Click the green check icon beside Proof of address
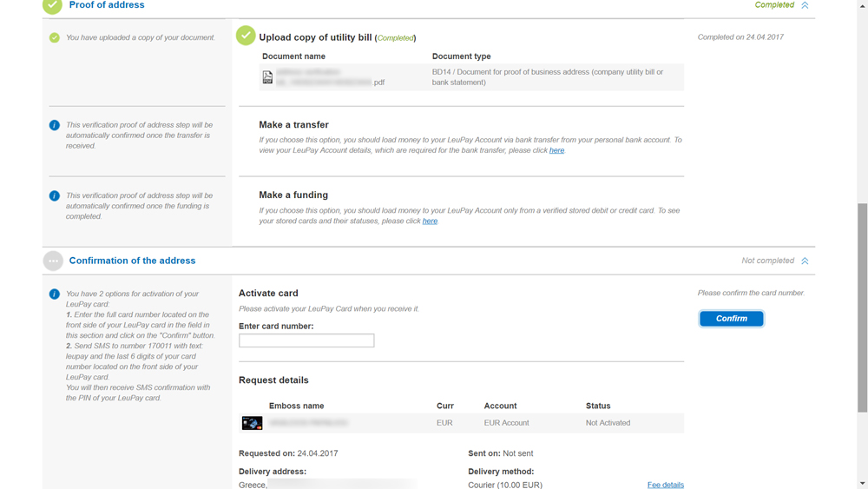This screenshot has width=868, height=489. click(53, 5)
